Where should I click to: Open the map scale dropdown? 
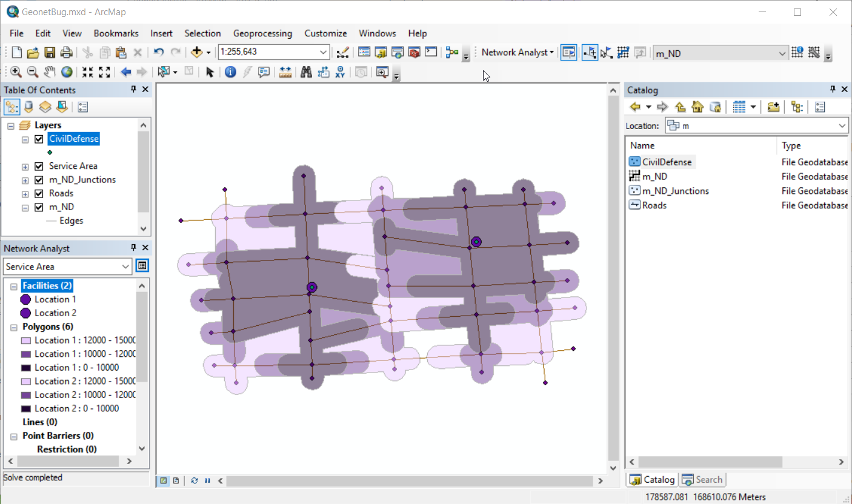tap(324, 52)
